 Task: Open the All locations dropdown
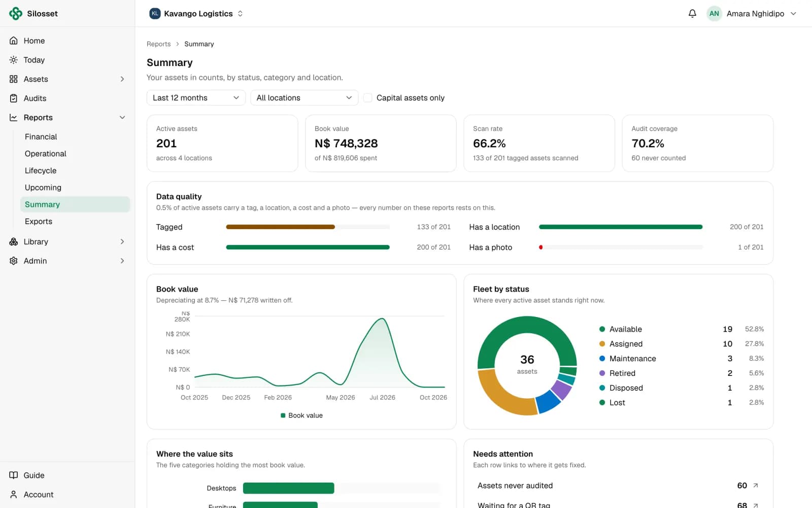coord(304,98)
